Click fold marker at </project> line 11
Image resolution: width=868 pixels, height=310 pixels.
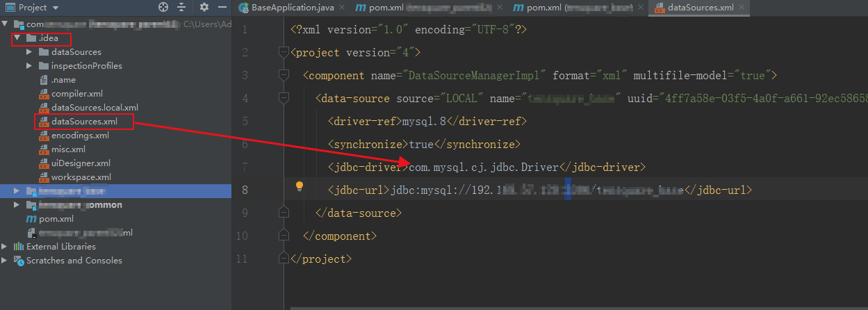pos(283,258)
